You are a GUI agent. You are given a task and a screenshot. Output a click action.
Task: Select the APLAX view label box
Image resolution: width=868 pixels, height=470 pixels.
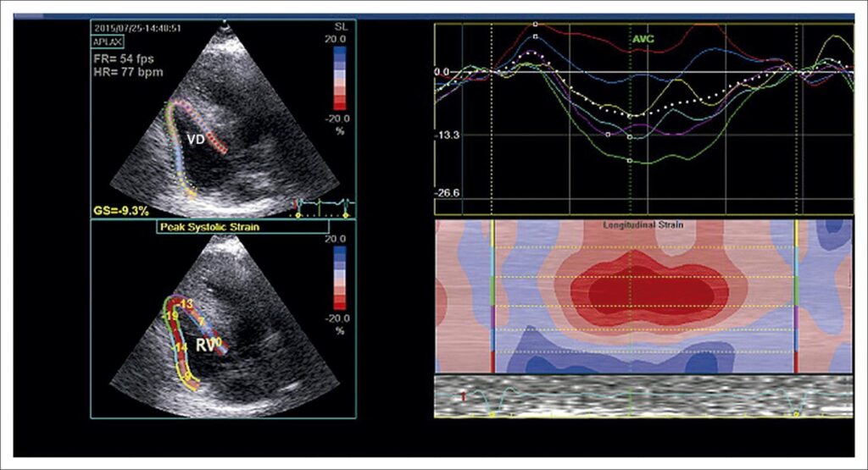(x=108, y=42)
